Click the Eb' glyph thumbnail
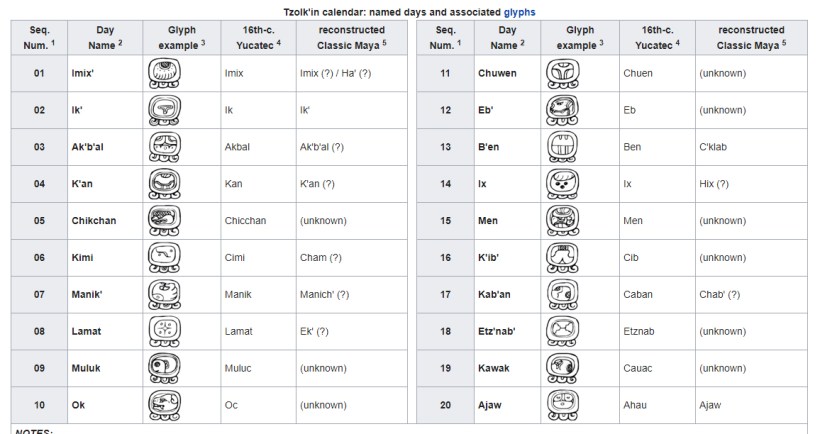This screenshot has width=820, height=434. [x=562, y=110]
